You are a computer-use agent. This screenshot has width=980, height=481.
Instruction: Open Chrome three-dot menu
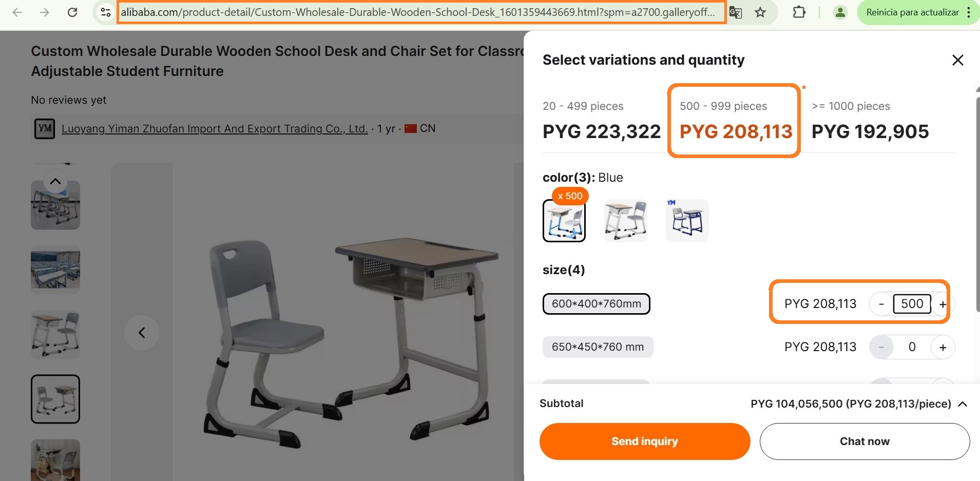click(x=968, y=12)
